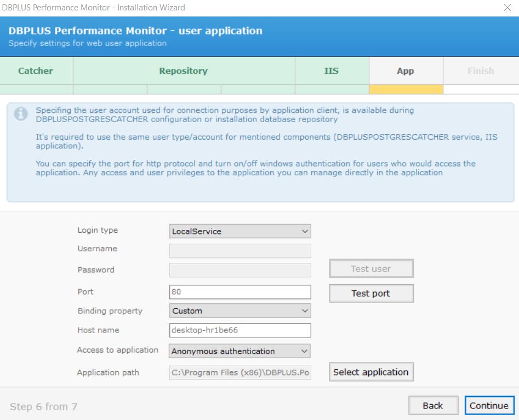Image resolution: width=519 pixels, height=420 pixels.
Task: Click the Login type label
Action: pyautogui.click(x=98, y=230)
